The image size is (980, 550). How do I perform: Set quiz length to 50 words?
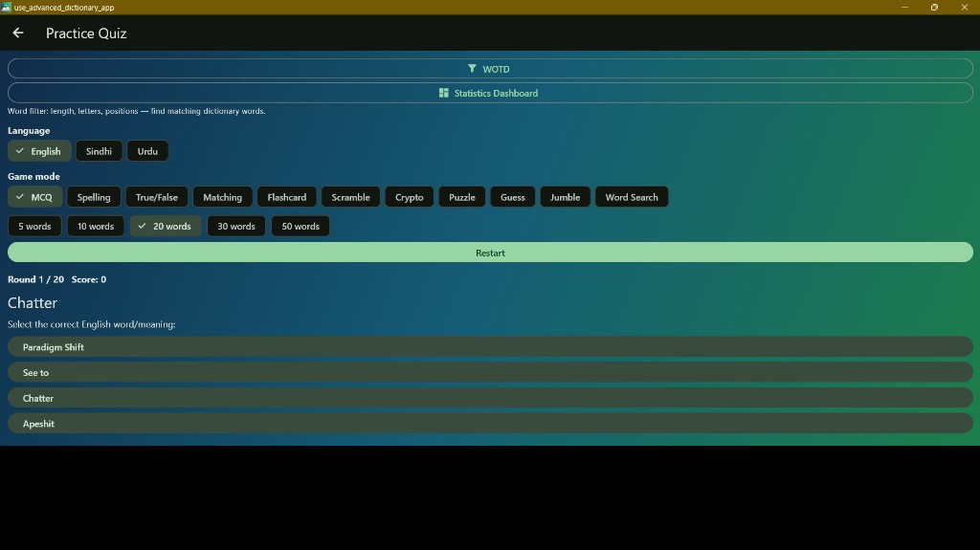(x=301, y=227)
